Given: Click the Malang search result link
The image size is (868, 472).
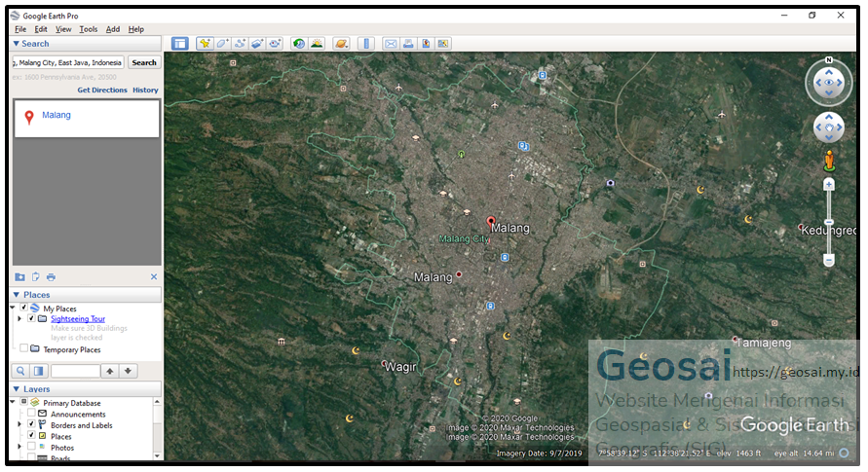Looking at the screenshot, I should [x=57, y=115].
